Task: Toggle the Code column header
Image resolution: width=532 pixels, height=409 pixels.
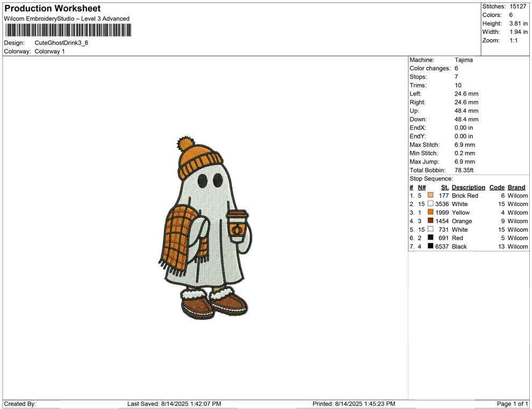Action: point(497,187)
